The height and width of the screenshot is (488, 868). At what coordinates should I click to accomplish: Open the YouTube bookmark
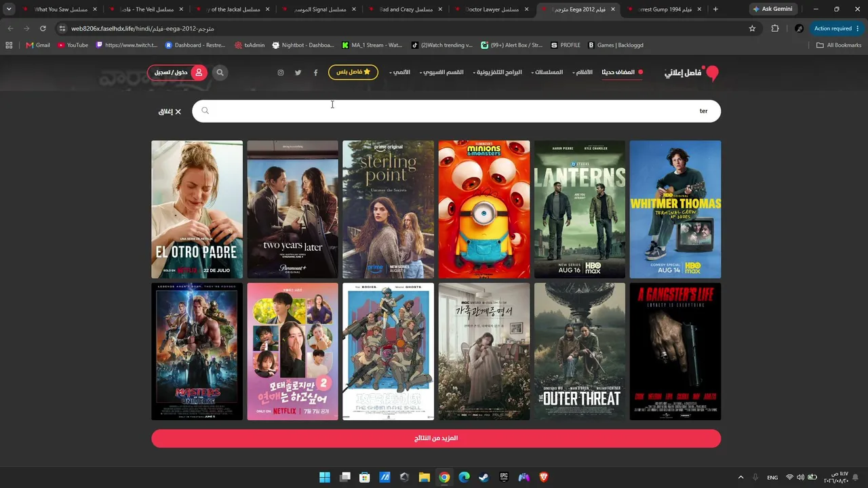click(x=73, y=45)
